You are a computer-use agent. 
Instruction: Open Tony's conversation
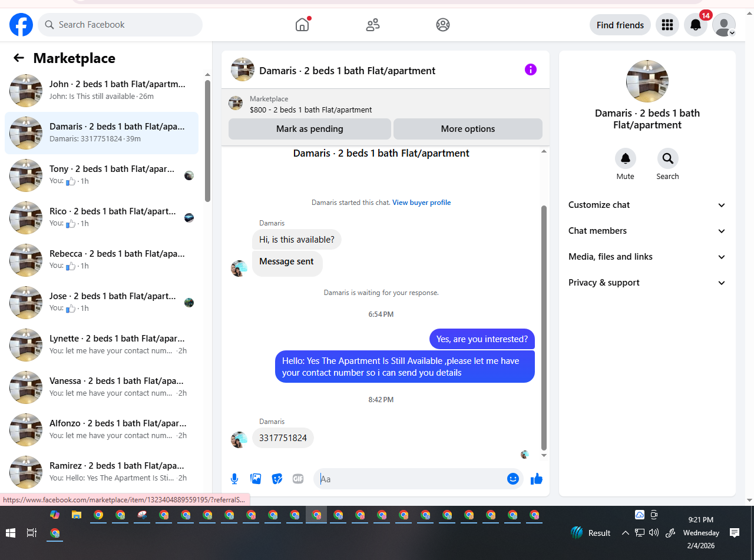coord(101,175)
